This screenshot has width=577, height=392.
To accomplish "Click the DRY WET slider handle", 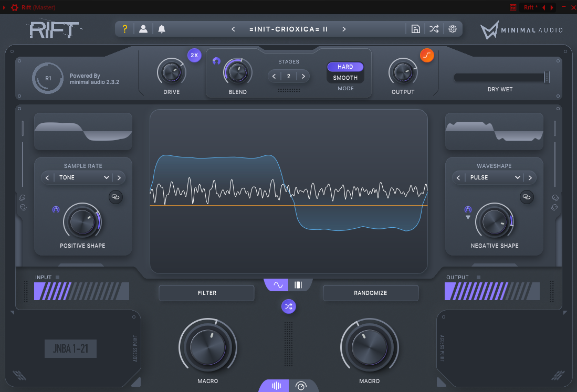I will [547, 77].
